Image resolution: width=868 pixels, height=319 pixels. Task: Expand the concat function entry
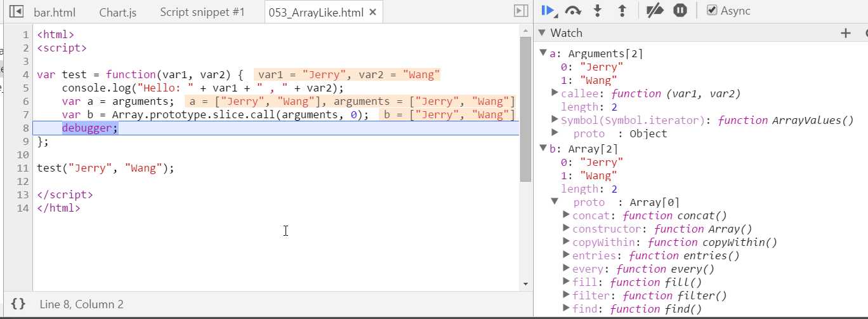[567, 215]
